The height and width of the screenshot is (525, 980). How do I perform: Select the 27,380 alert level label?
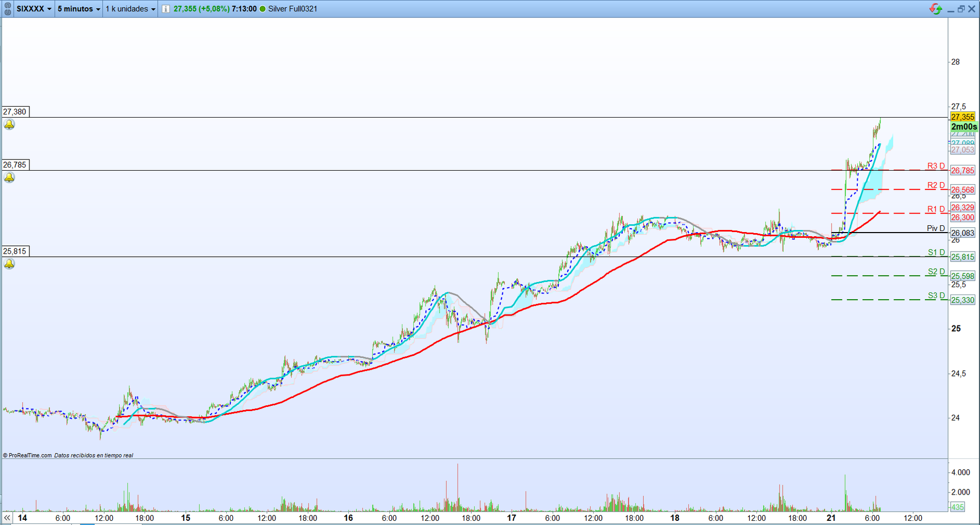[15, 112]
